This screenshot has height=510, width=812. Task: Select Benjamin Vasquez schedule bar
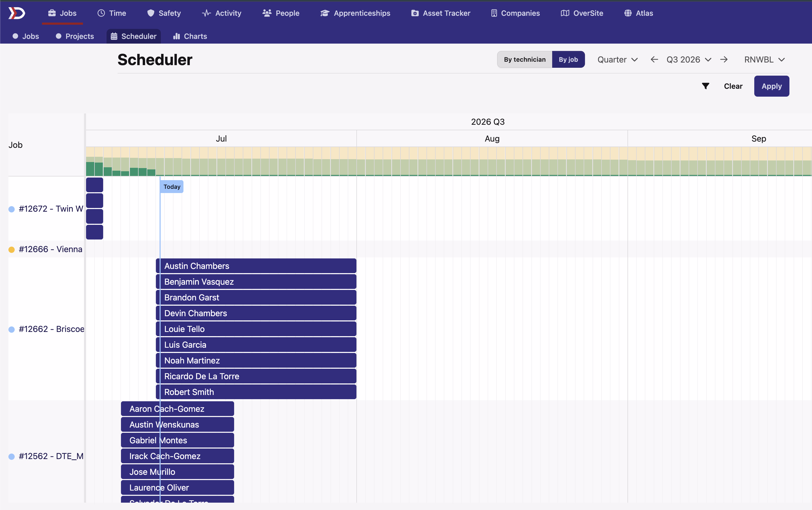pyautogui.click(x=256, y=282)
